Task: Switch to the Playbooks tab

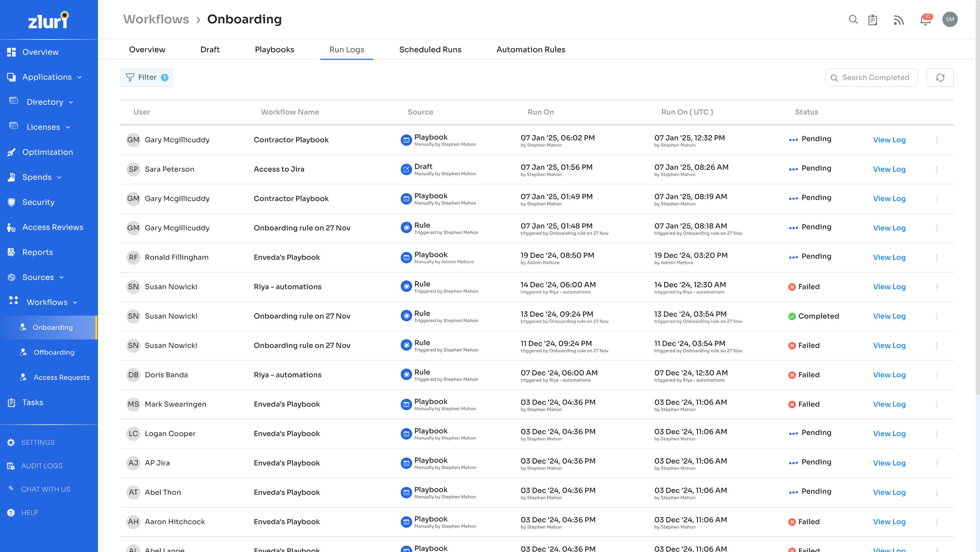Action: tap(274, 50)
